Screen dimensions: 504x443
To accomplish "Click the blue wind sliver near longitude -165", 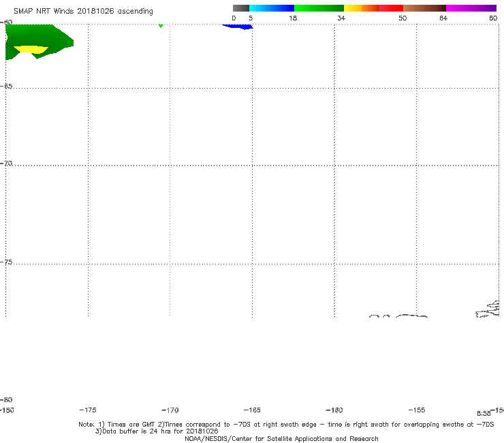I will 238,27.
